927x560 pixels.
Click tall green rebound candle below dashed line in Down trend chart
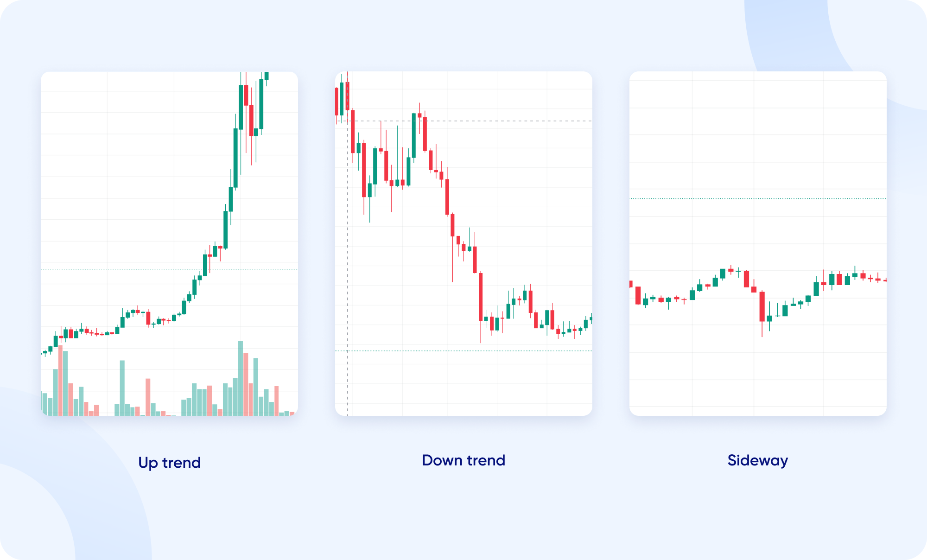(x=414, y=135)
